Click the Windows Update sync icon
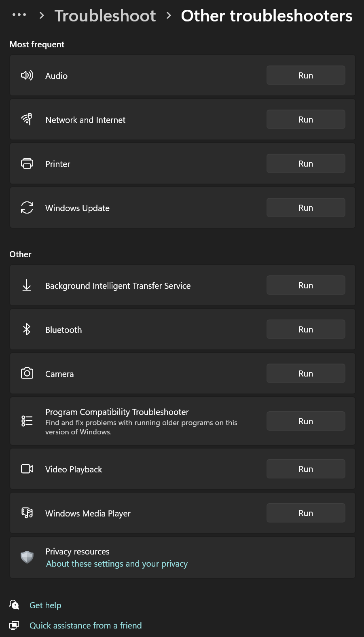Screen dimensions: 364x637 click(x=27, y=208)
